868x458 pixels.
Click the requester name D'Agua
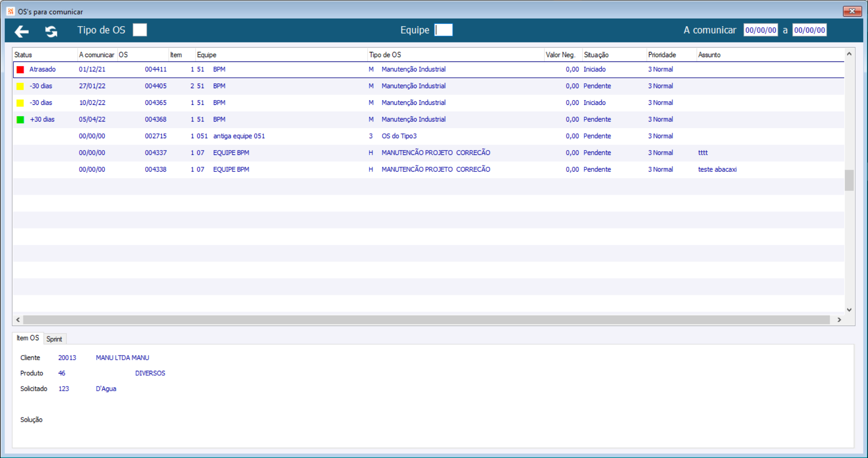tap(106, 389)
